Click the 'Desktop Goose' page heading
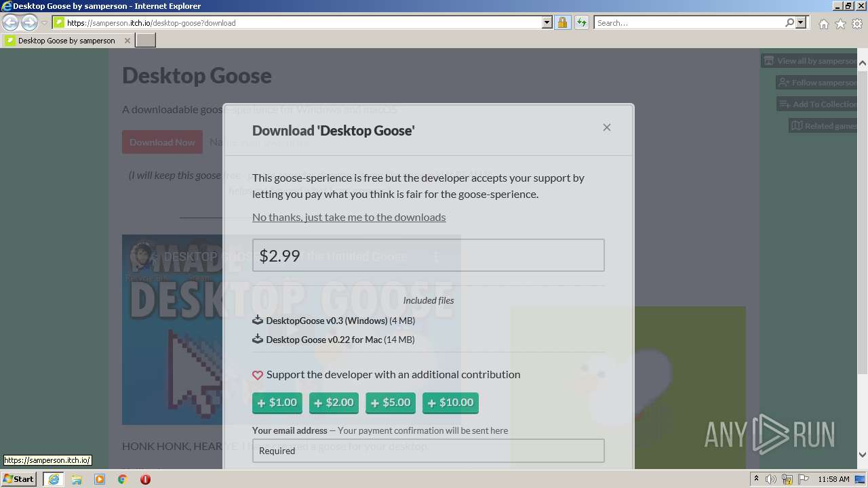This screenshot has width=868, height=488. pyautogui.click(x=197, y=75)
